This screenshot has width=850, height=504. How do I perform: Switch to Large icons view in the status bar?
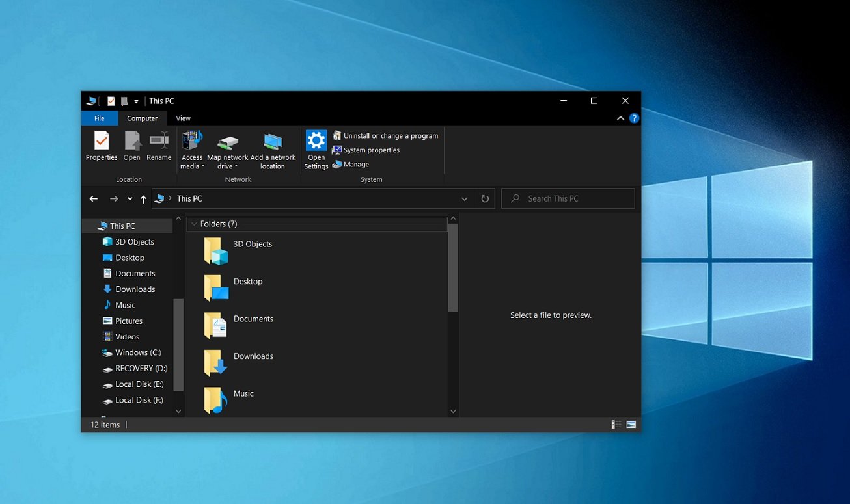click(x=631, y=423)
